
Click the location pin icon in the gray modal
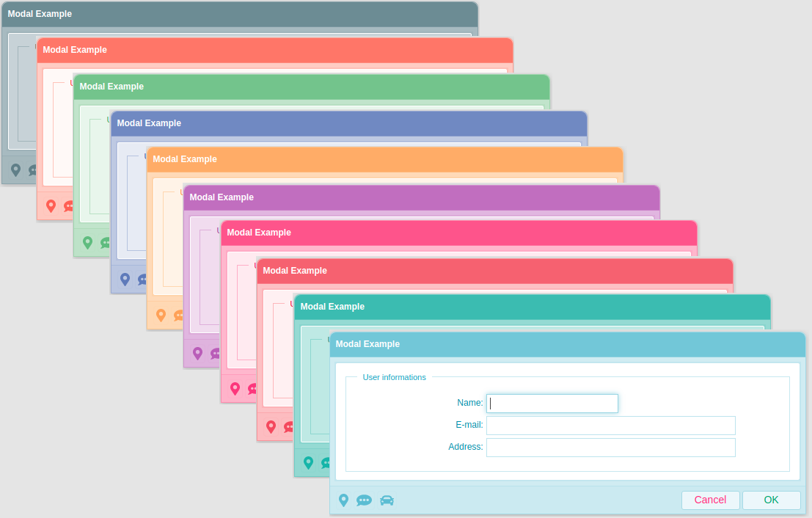(15, 170)
